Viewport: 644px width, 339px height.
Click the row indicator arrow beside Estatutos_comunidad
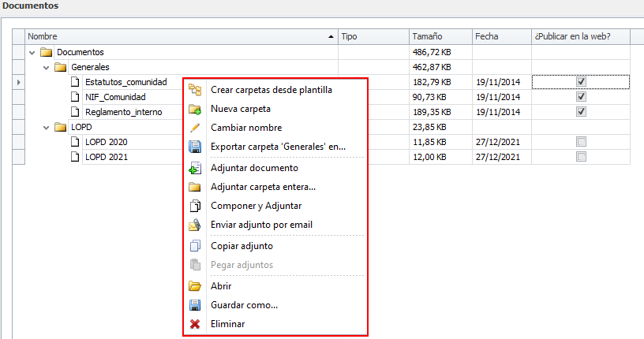18,82
